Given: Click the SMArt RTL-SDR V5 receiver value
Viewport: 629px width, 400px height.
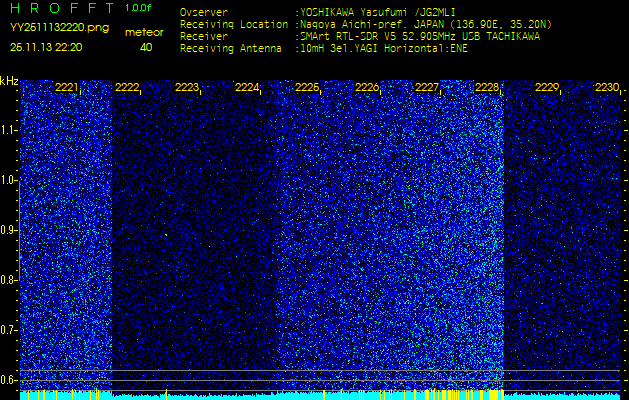Looking at the screenshot, I should [419, 37].
